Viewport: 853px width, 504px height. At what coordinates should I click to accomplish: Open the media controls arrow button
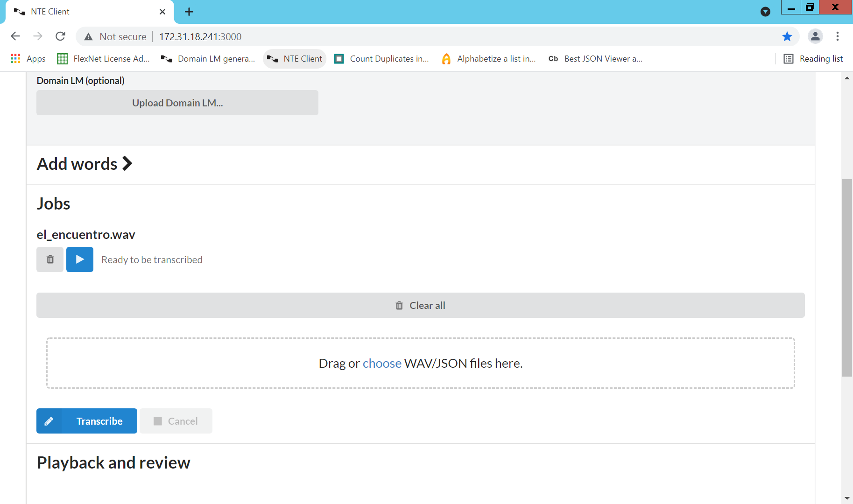[x=765, y=12]
